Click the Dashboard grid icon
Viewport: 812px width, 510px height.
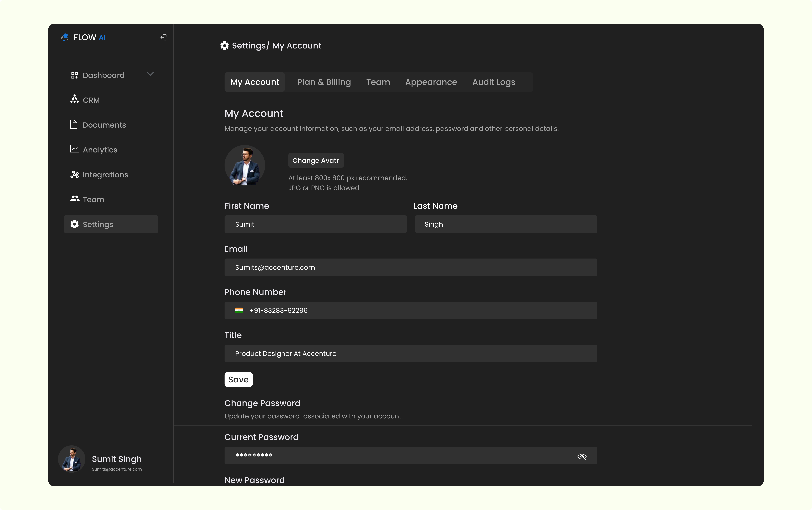75,75
